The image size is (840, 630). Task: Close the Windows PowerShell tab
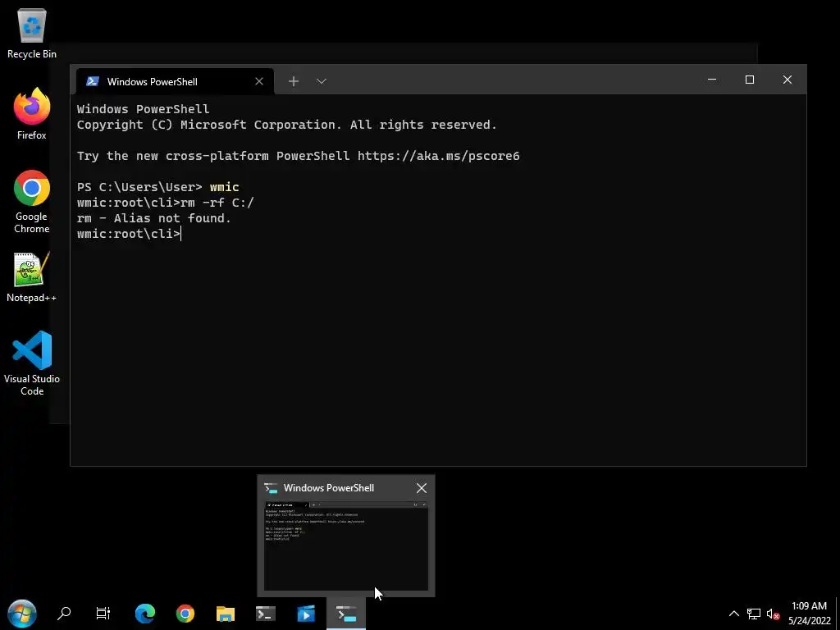click(x=259, y=81)
